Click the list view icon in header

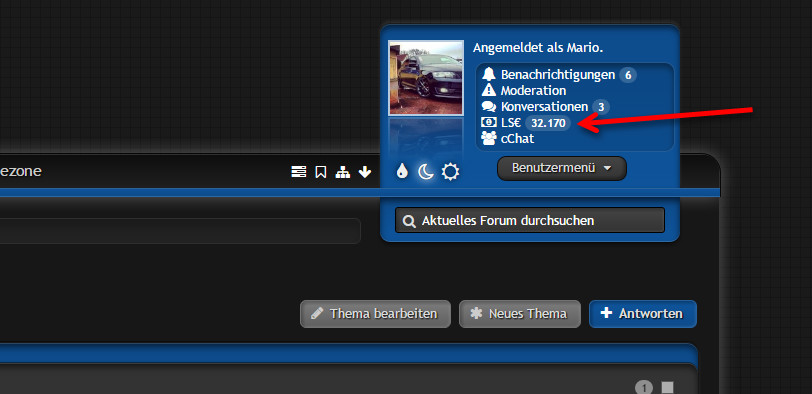(x=298, y=172)
